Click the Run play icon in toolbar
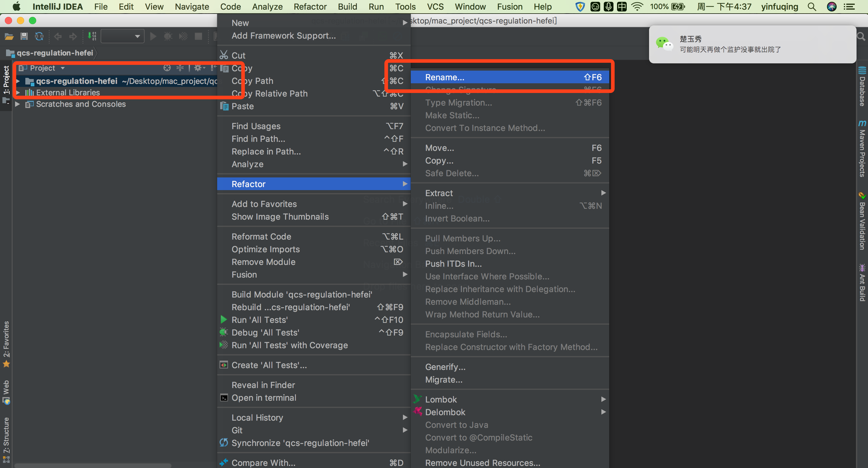Screen dimensions: 868x468 (153, 37)
